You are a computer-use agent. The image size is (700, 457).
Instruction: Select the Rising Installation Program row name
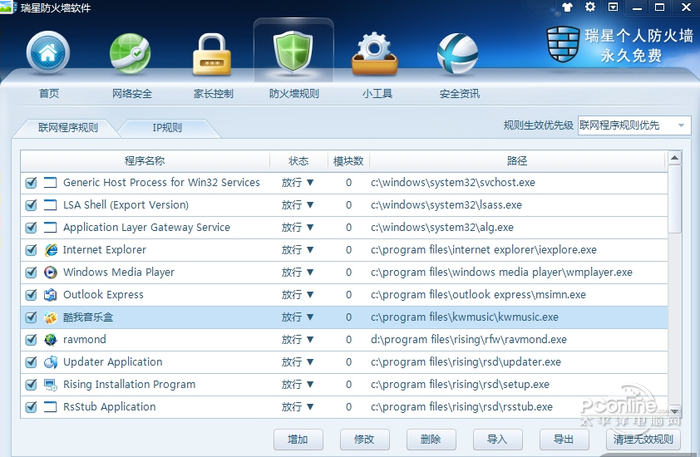pos(129,384)
